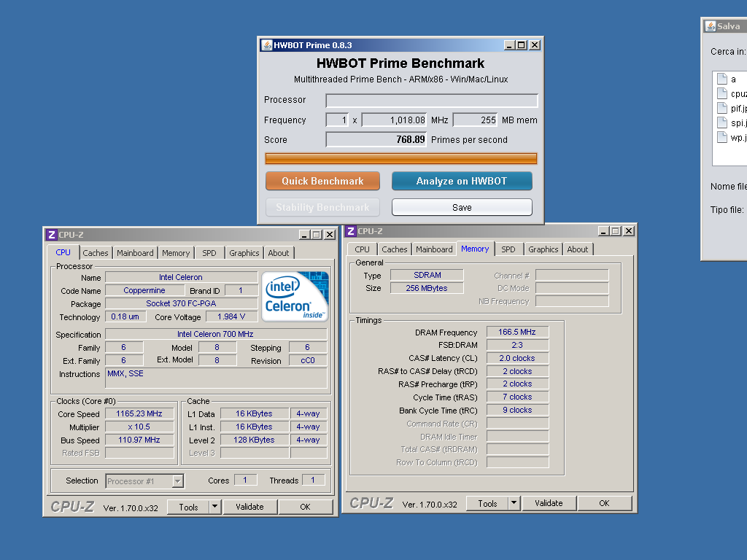Screen dimensions: 747x560
Task: Start the Quick Benchmark
Action: 322,181
